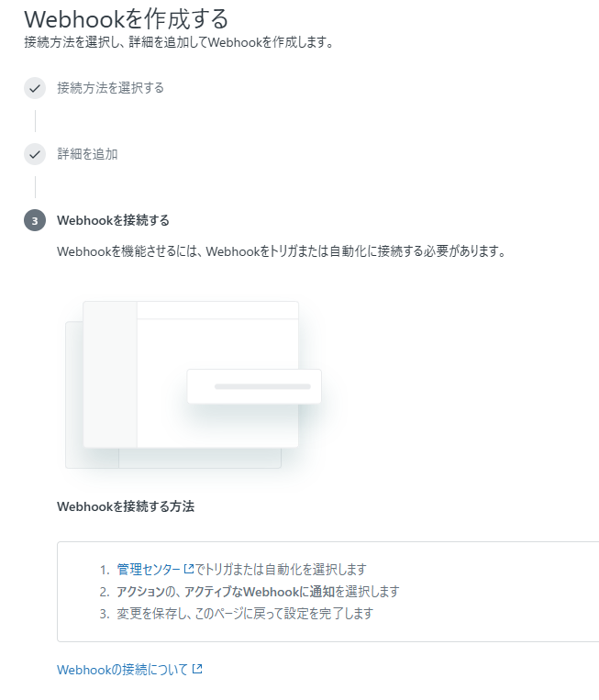Click the sidebar panel in the illustration
The image size is (599, 700).
click(x=110, y=374)
